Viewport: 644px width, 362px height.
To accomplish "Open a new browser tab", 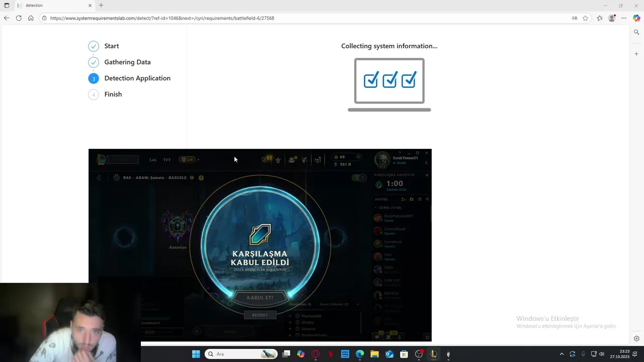I will pos(101,5).
